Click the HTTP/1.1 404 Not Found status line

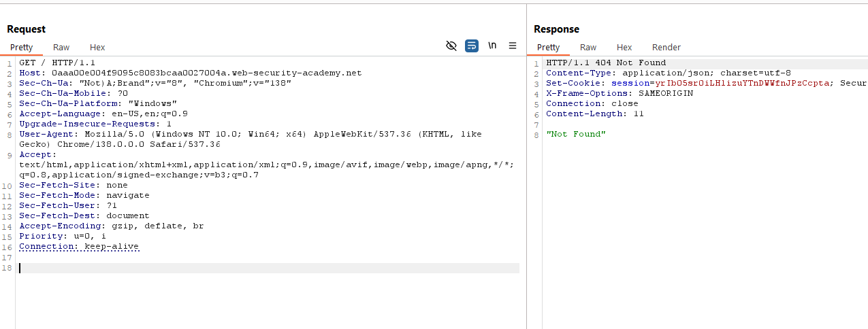point(596,63)
